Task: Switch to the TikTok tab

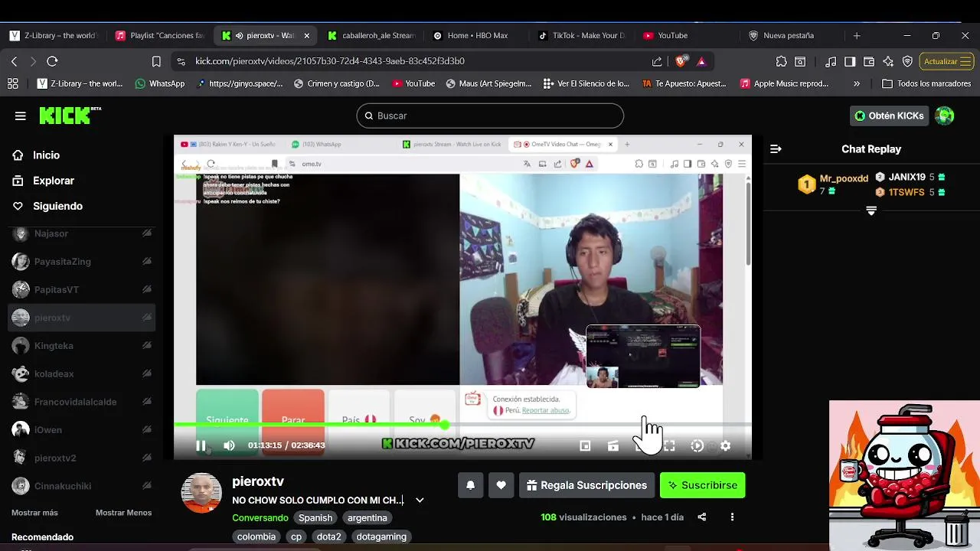Action: pos(582,35)
